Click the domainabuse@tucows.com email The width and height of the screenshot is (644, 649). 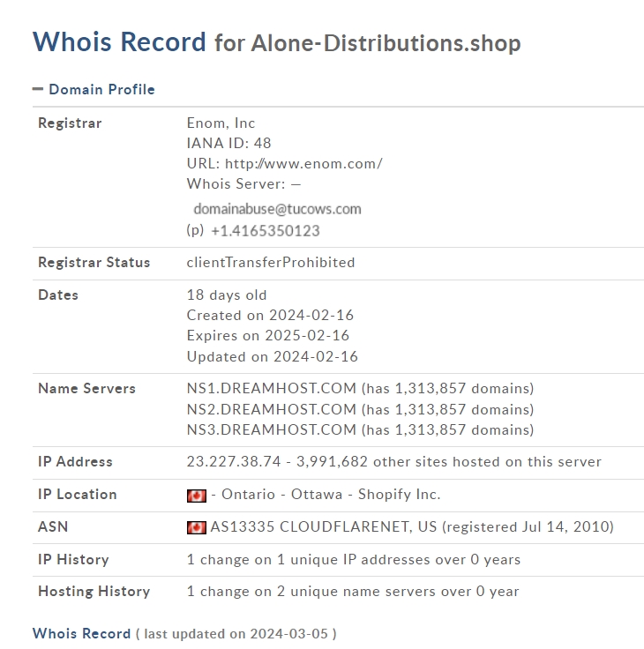pyautogui.click(x=278, y=209)
